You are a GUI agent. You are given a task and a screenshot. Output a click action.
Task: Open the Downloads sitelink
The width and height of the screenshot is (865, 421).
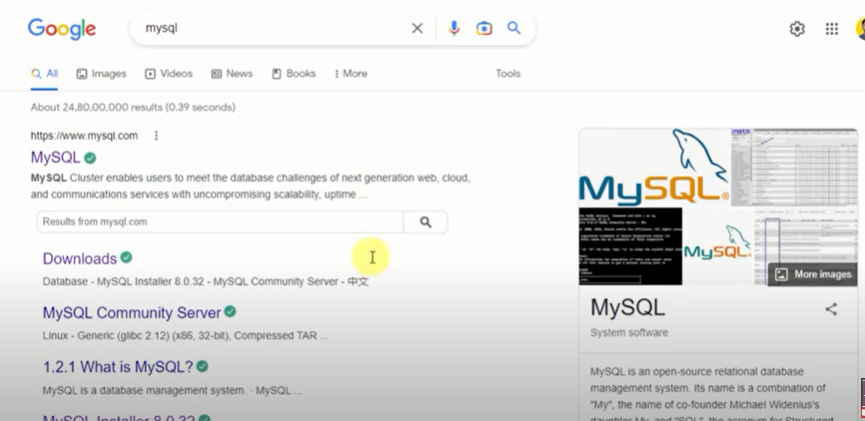pyautogui.click(x=80, y=258)
